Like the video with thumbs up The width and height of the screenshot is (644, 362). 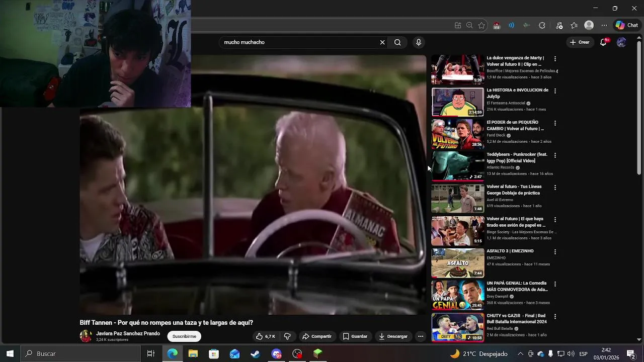pyautogui.click(x=266, y=336)
